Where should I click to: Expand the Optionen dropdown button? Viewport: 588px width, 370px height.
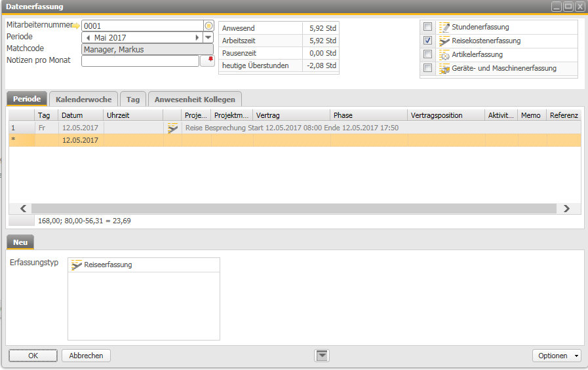[x=576, y=356]
